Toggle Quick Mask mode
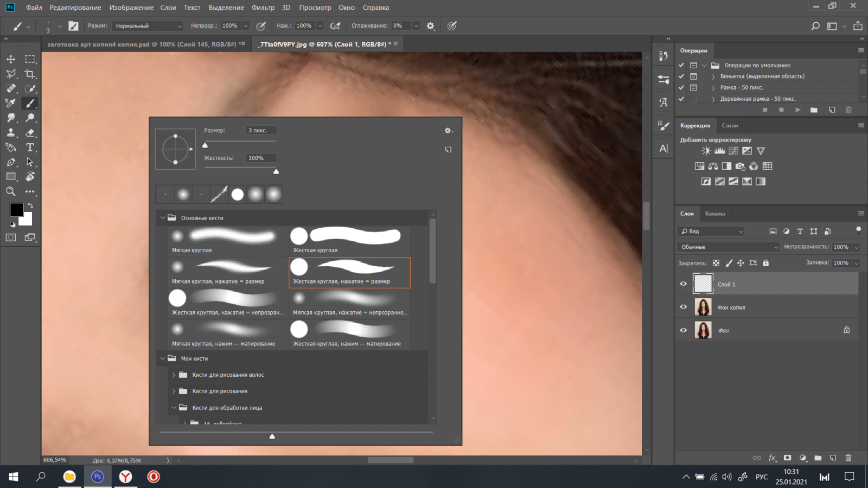Viewport: 868px width, 488px height. tap(11, 237)
